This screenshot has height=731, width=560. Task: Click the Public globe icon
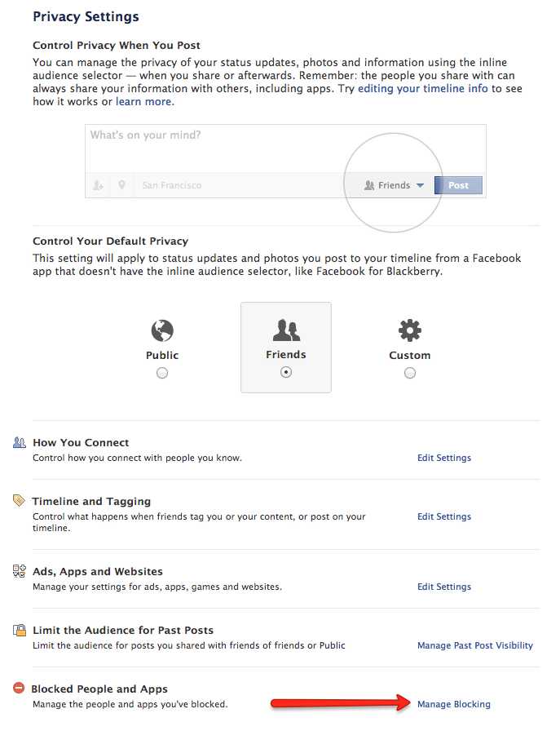tap(162, 330)
